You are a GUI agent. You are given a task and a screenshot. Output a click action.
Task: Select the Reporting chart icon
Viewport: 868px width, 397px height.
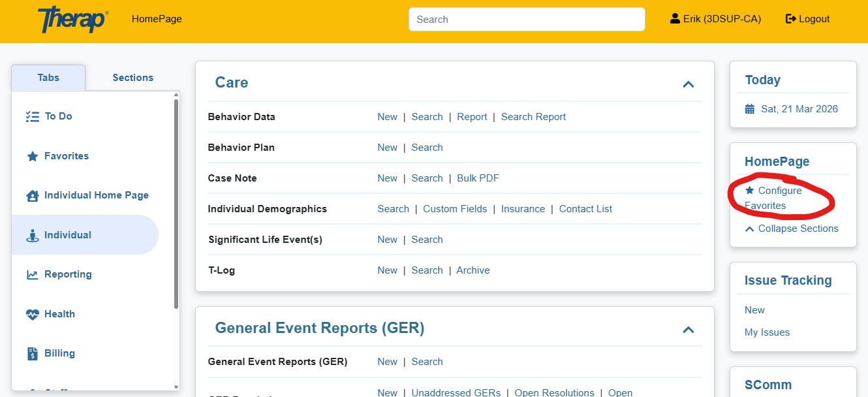(x=32, y=275)
